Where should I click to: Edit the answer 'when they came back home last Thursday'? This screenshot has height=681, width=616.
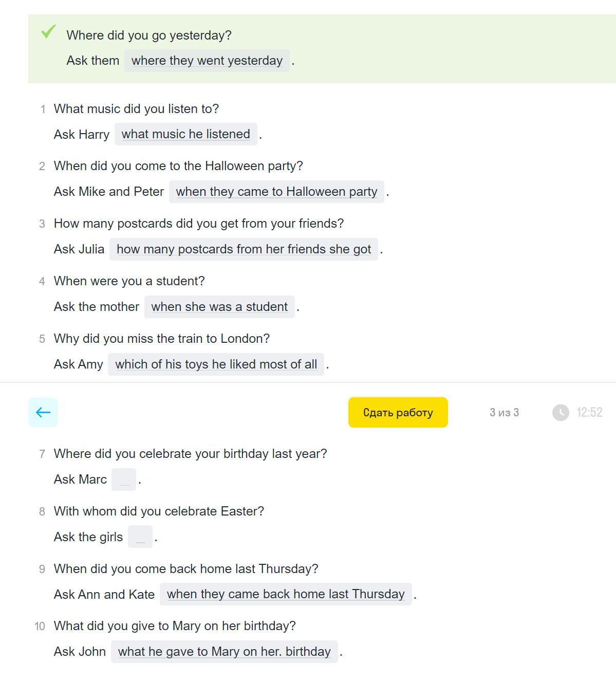286,594
